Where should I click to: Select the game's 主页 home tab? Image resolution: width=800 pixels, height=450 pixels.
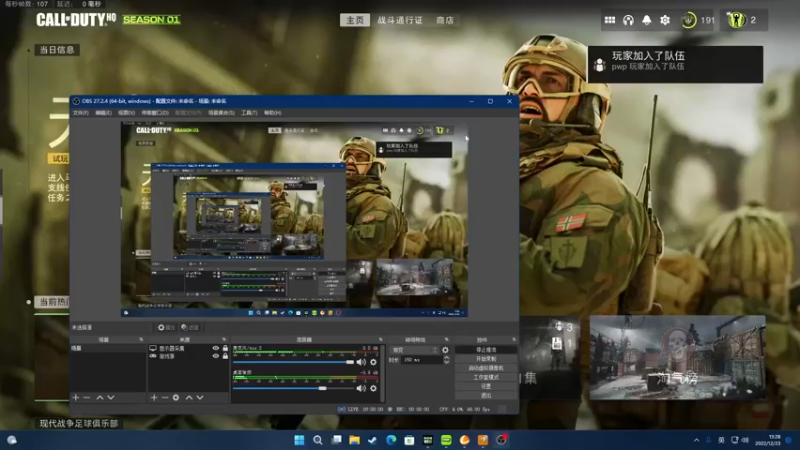[355, 20]
